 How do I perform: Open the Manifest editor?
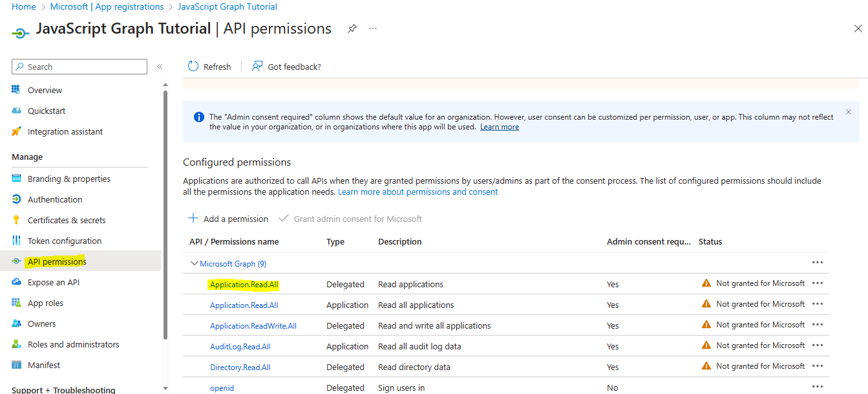[x=44, y=365]
